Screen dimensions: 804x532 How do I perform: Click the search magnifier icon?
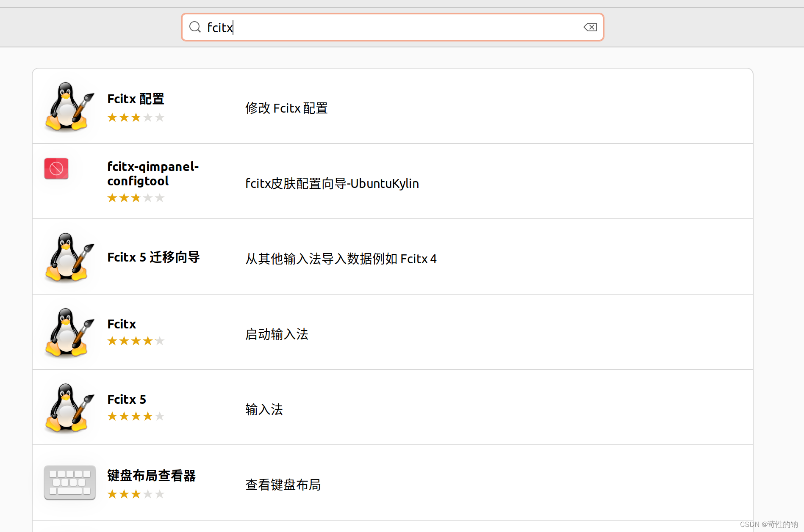195,27
